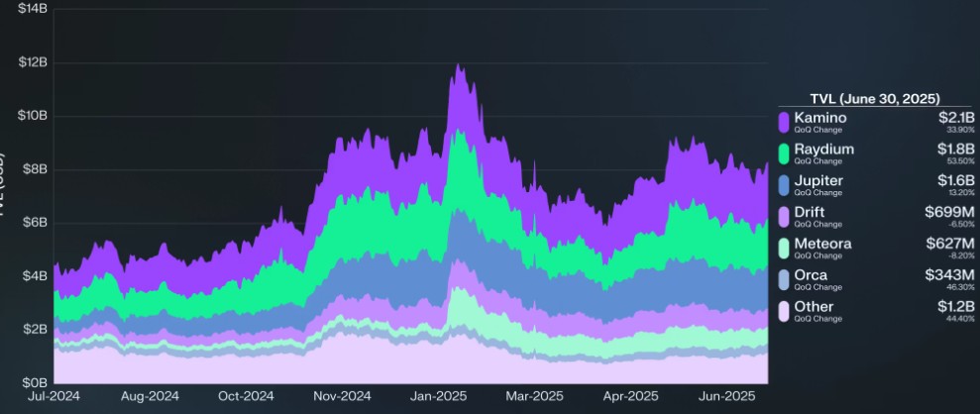Select the mint Meteora legend swatch

click(784, 249)
